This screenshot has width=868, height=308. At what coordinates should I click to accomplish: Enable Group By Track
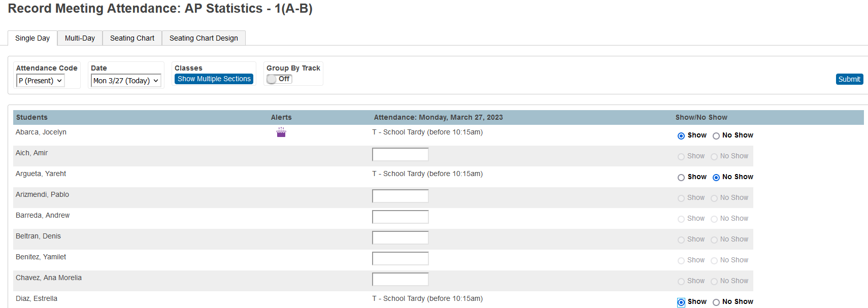tap(278, 79)
